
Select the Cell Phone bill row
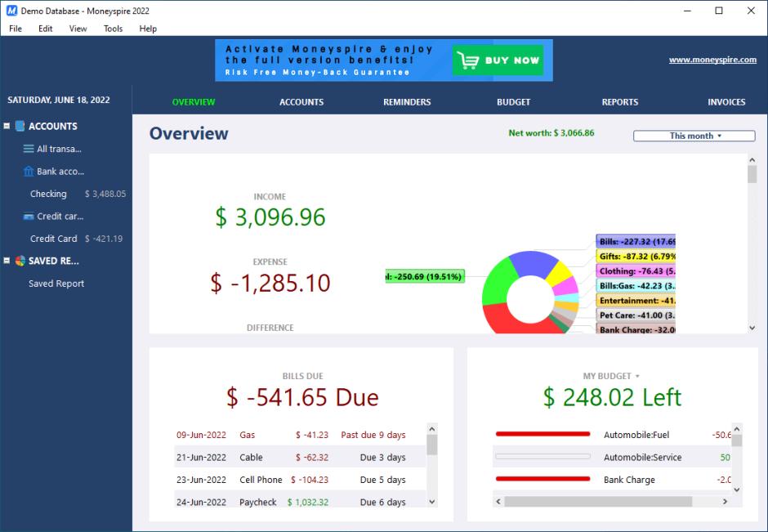click(300, 480)
